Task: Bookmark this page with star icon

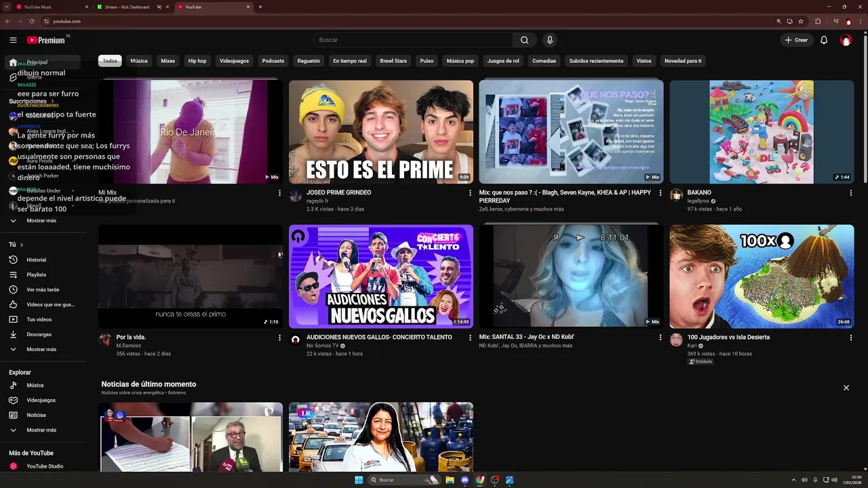Action: pyautogui.click(x=801, y=21)
